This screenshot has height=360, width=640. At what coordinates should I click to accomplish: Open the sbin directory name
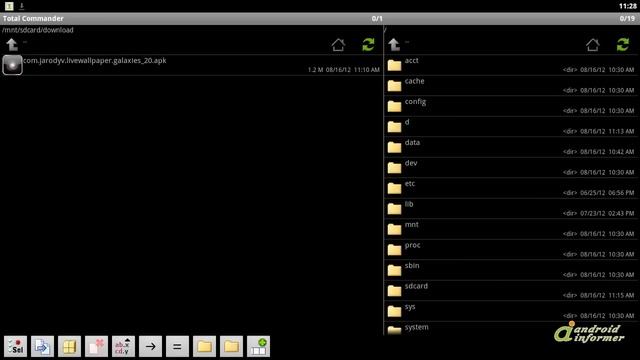[412, 265]
